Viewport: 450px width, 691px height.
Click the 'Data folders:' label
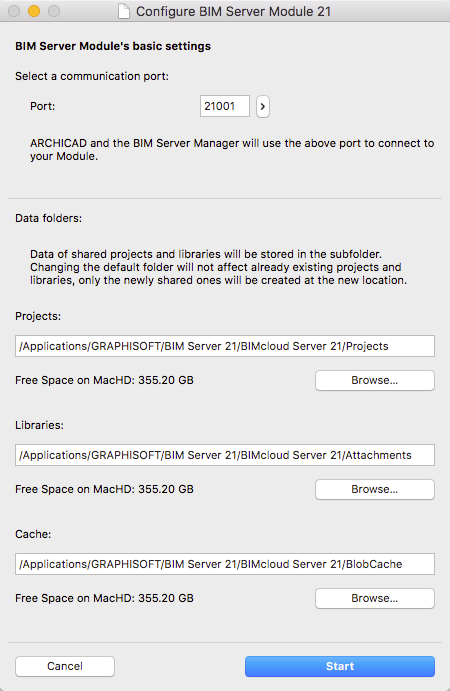tap(48, 218)
